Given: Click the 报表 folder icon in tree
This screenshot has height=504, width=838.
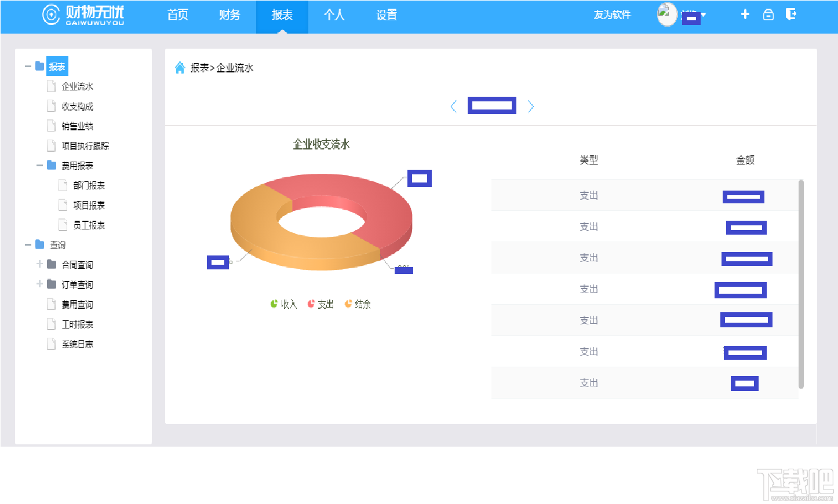Looking at the screenshot, I should 40,66.
